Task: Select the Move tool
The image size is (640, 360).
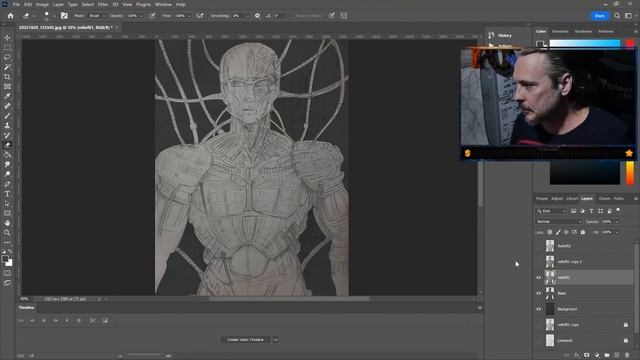Action: click(x=7, y=38)
